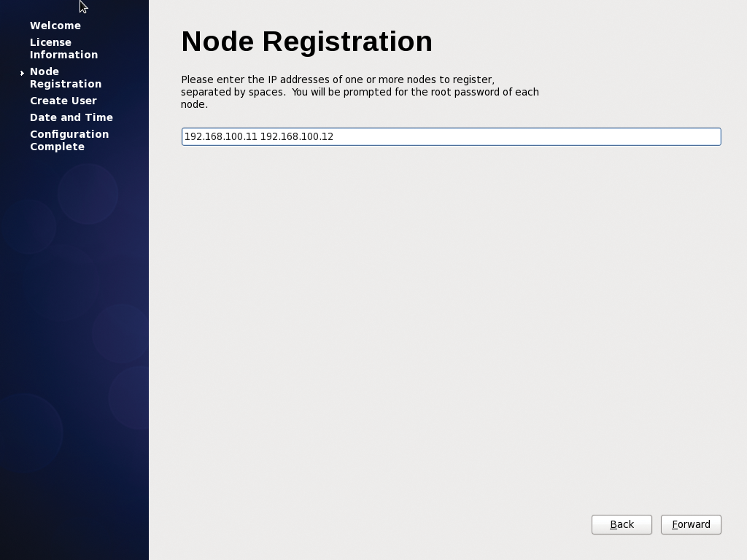This screenshot has width=747, height=560.
Task: Select the Date and Time step
Action: [71, 117]
